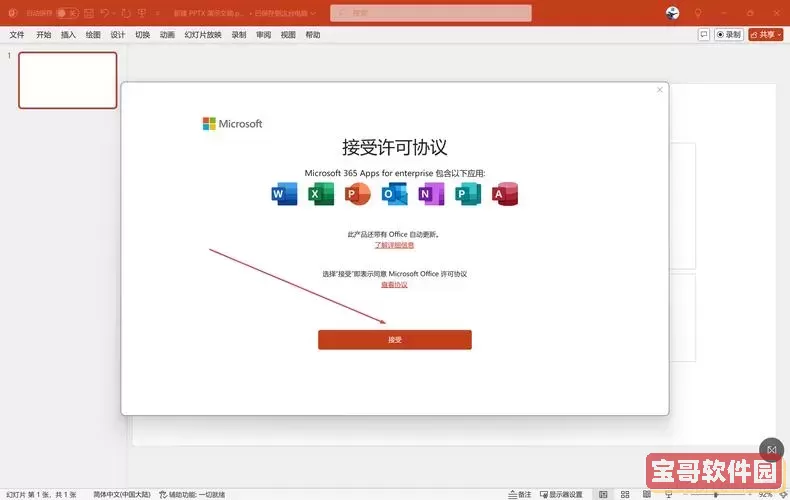Viewport: 790px width, 500px height.
Task: Open the 幻灯片放映 tab
Action: pyautogui.click(x=203, y=34)
